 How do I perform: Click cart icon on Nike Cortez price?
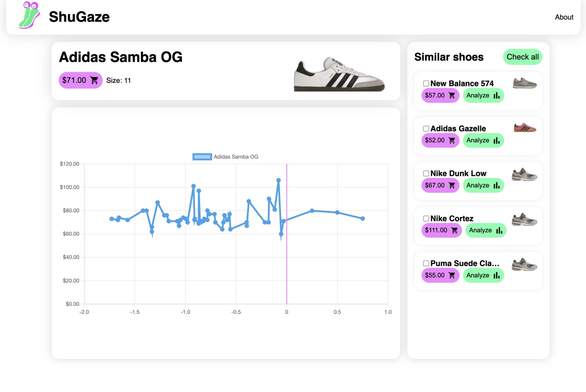454,230
